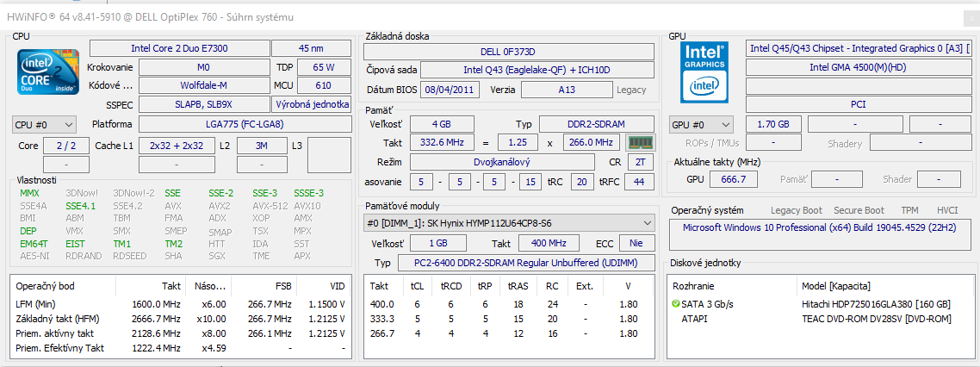Open the CPU #0 selector dropdown
Viewport: 980px width, 367px height.
(x=44, y=125)
